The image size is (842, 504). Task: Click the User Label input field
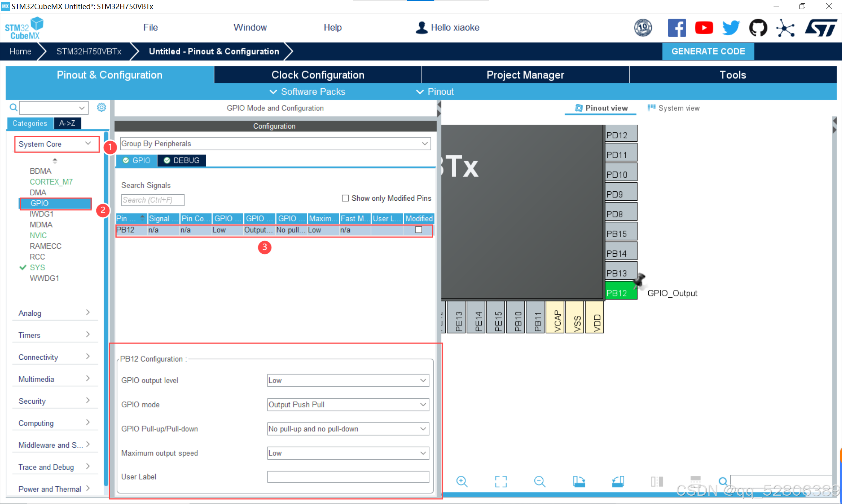coord(348,477)
